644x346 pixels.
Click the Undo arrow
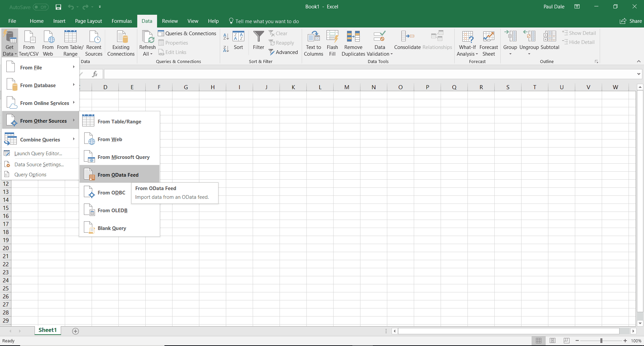coord(71,7)
